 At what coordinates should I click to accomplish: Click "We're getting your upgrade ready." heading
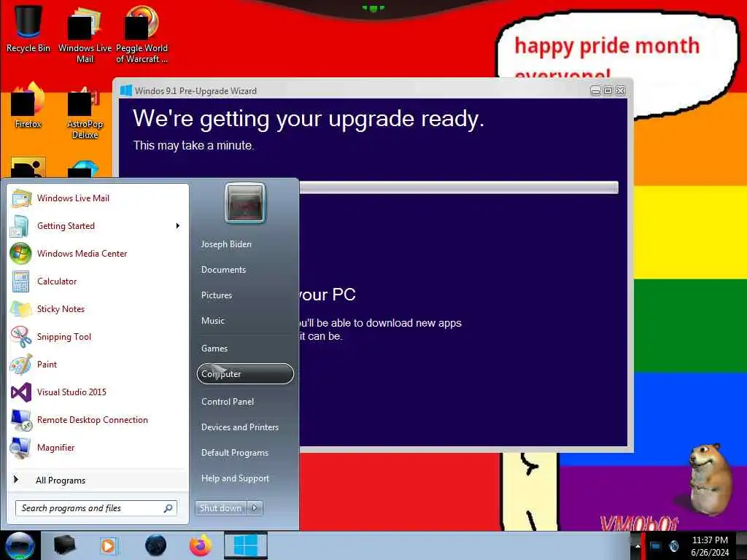(x=309, y=119)
